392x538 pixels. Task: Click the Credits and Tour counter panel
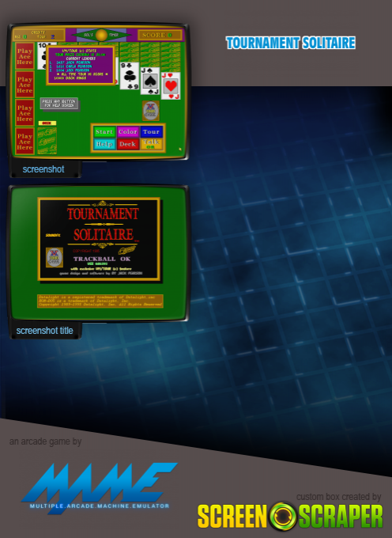pyautogui.click(x=39, y=35)
